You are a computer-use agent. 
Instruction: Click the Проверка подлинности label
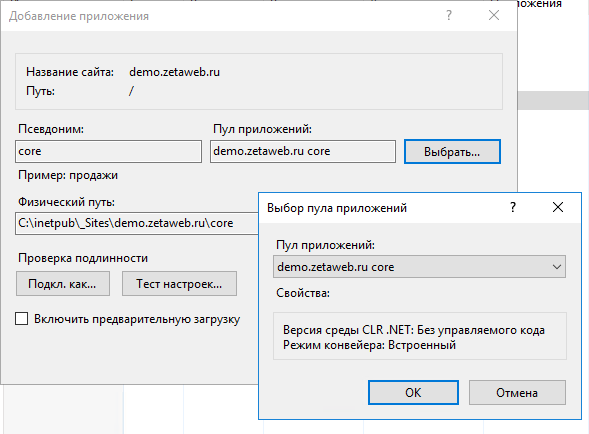83,258
